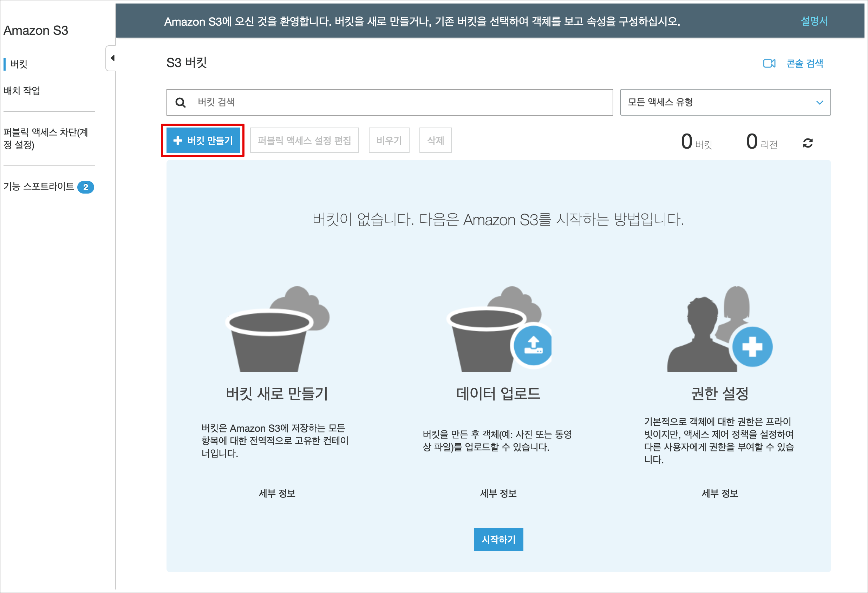
Task: Click the blue 2 badge next to 기능 스포트라이트
Action: (85, 187)
